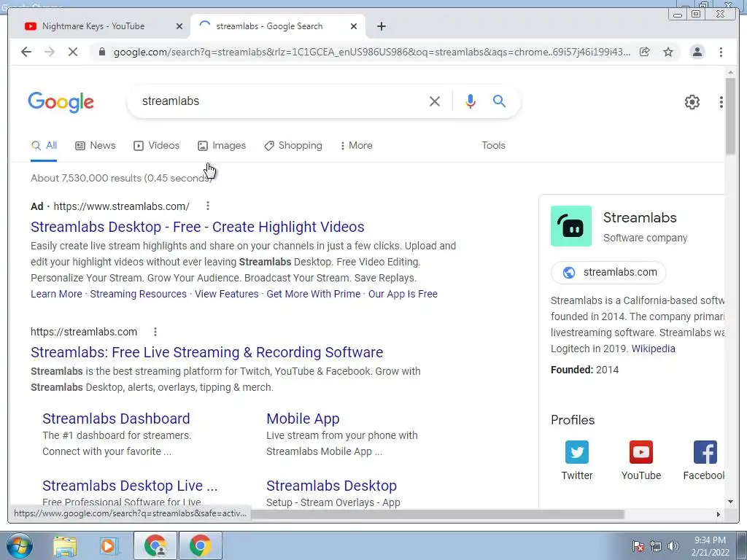Image resolution: width=747 pixels, height=560 pixels.
Task: Open the volume speaker tray icon
Action: [x=673, y=546]
